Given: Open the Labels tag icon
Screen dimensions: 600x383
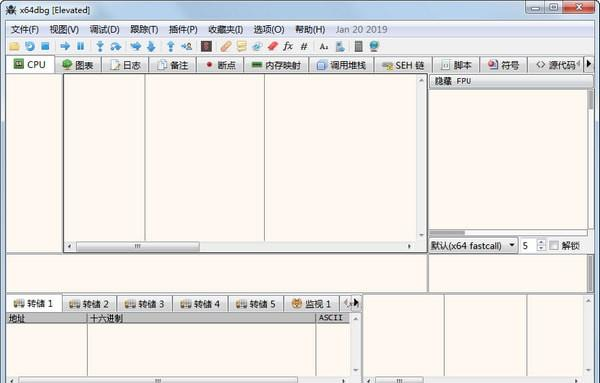Looking at the screenshot, I should tap(257, 47).
